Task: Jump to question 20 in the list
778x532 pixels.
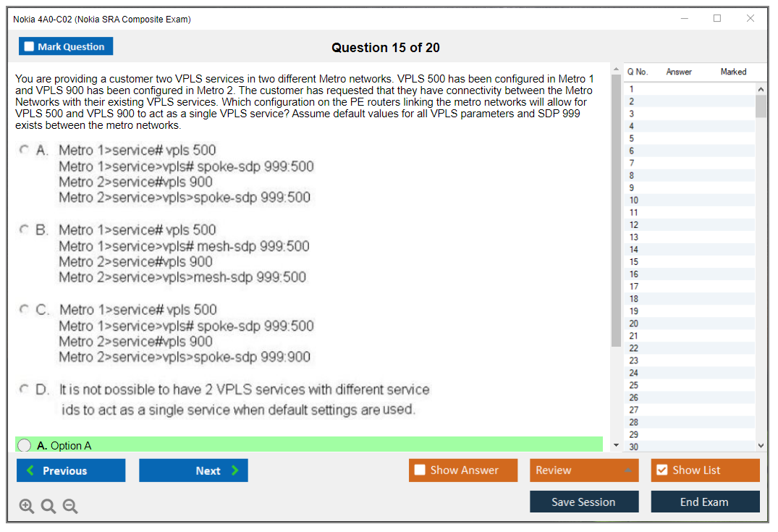Action: [x=633, y=324]
